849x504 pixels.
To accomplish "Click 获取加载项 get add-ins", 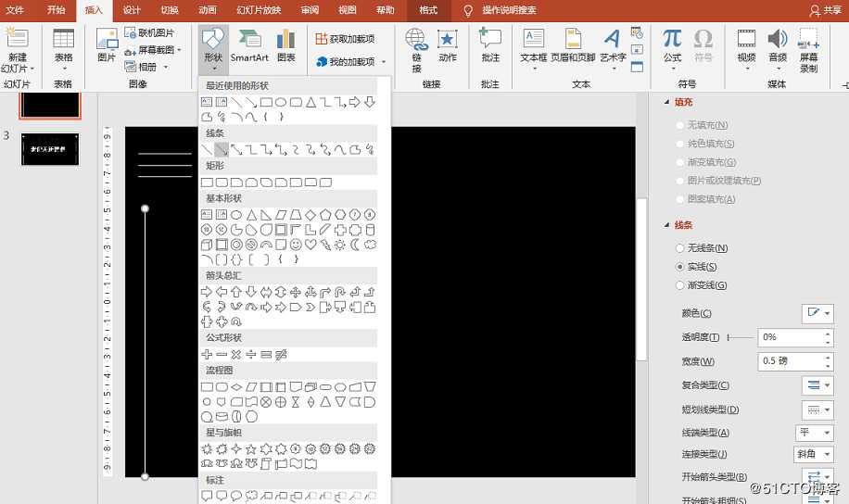I will pos(346,39).
